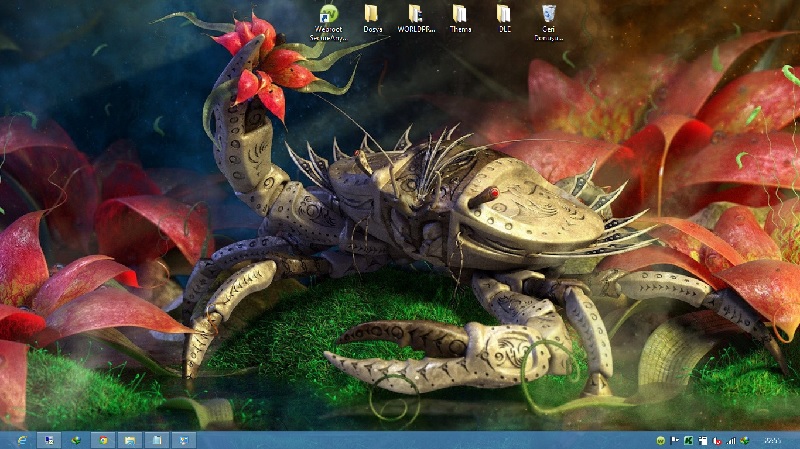800x449 pixels.
Task: Open the Recycle Bin icon
Action: [548, 16]
